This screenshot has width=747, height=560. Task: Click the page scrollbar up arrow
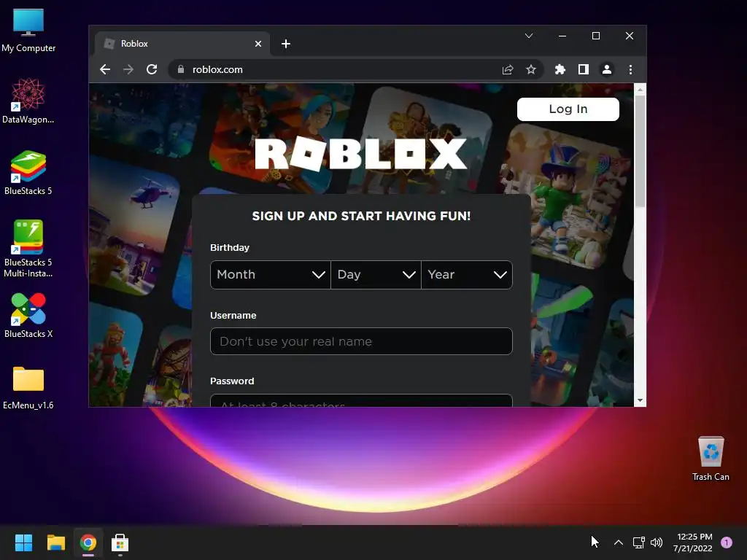tap(640, 89)
